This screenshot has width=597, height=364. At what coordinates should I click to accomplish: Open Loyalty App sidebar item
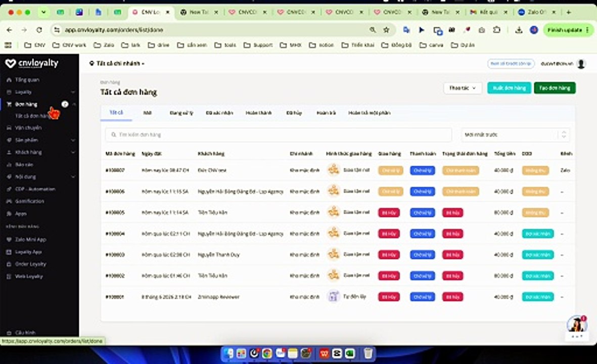coord(28,252)
